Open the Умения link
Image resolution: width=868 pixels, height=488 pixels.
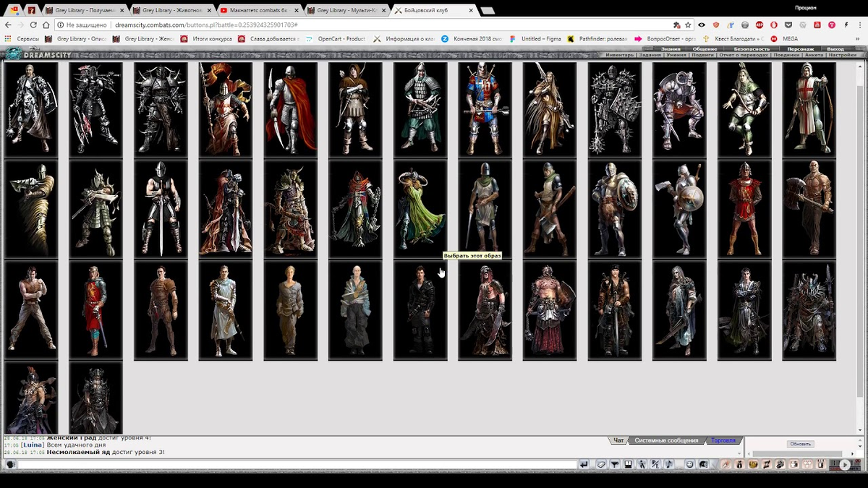tap(676, 55)
